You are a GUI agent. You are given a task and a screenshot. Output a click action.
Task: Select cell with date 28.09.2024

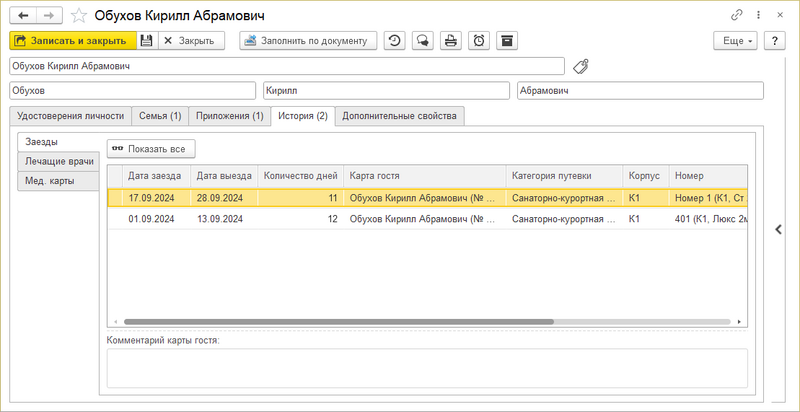224,198
